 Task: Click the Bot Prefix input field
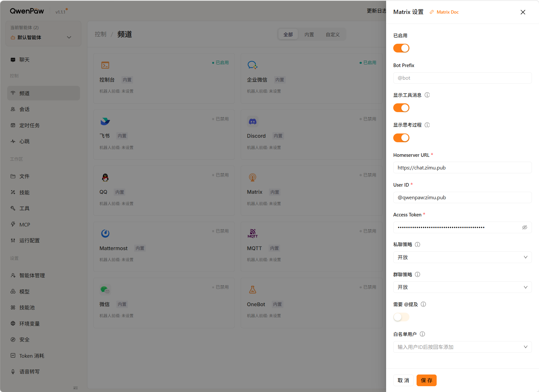click(462, 78)
